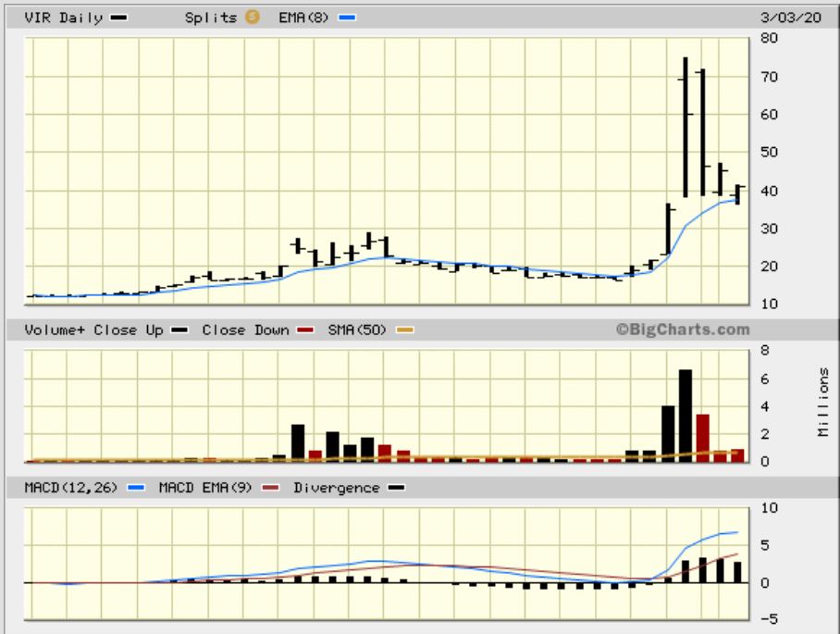
Task: Click the tall red volume bar
Action: pos(703,438)
